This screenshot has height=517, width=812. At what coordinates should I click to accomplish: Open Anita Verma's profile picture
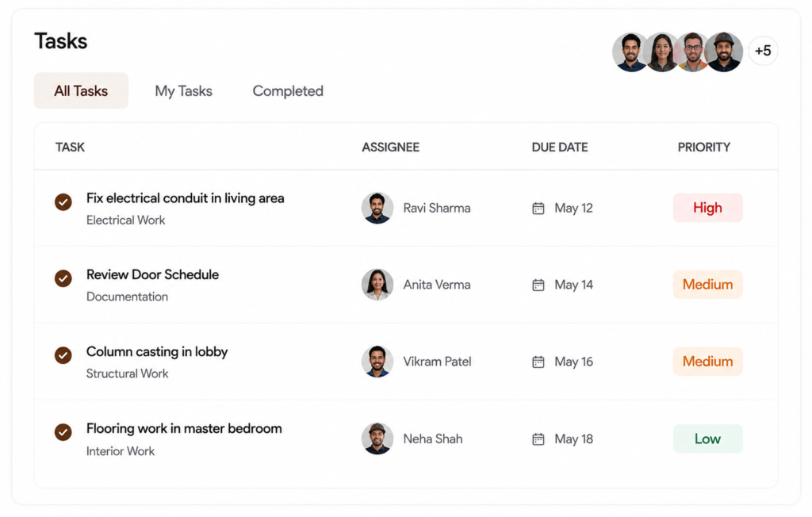point(377,285)
